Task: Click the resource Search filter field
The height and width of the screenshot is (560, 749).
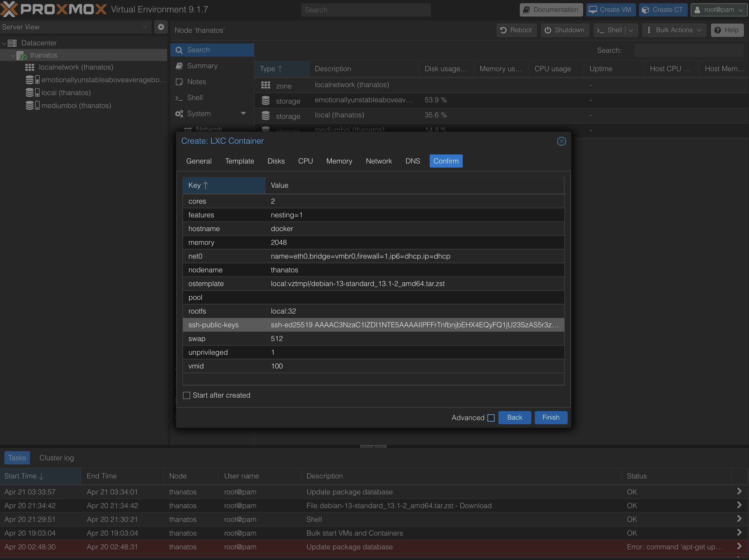Action: [689, 51]
